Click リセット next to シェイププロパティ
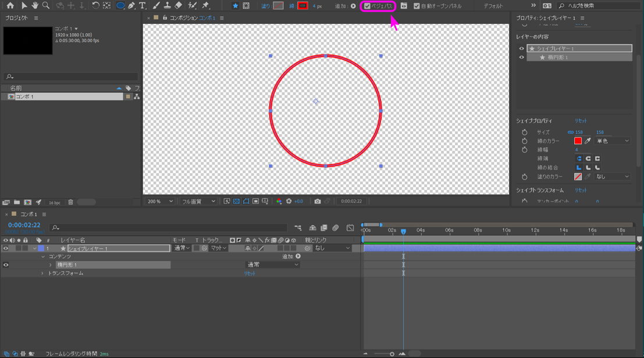The width and height of the screenshot is (644, 358). coord(581,121)
